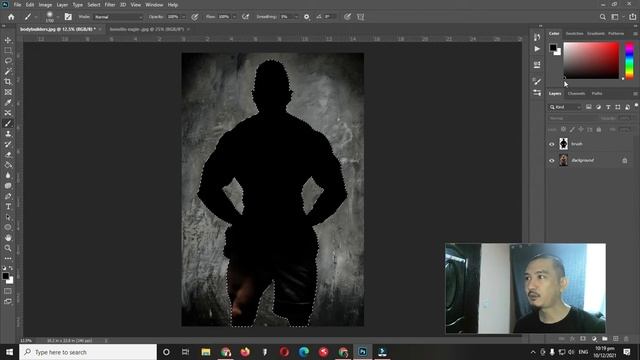The width and height of the screenshot is (640, 360).
Task: Select the Move tool
Action: tap(8, 40)
